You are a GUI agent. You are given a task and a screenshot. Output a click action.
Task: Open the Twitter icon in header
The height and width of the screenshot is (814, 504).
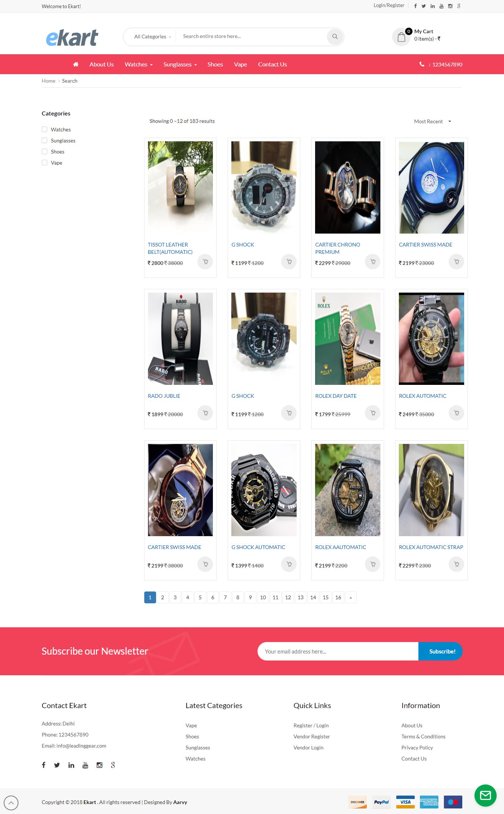424,6
